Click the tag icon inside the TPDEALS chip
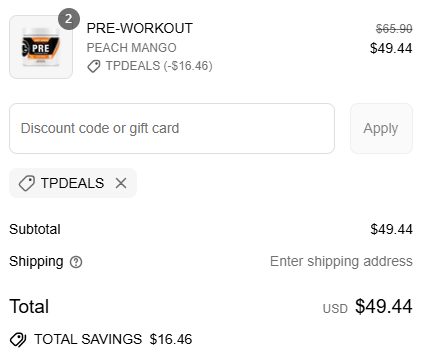The image size is (428, 363). (27, 183)
